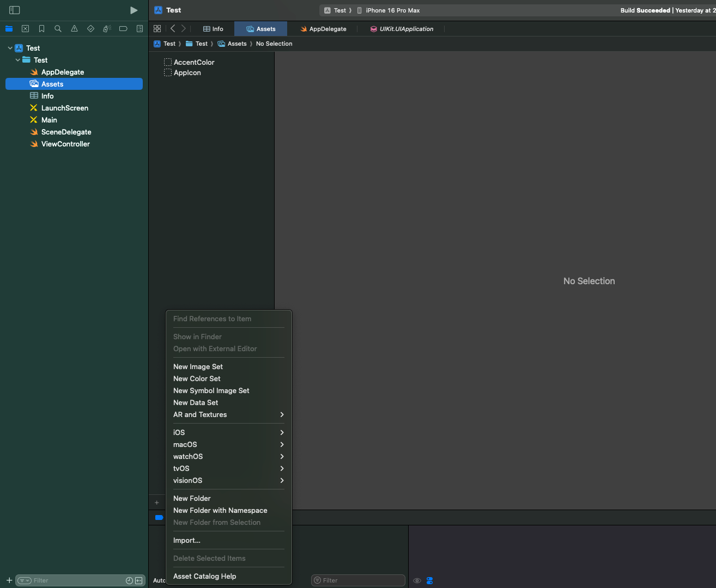Open the Breakpoint navigator
The height and width of the screenshot is (588, 716).
pyautogui.click(x=123, y=29)
